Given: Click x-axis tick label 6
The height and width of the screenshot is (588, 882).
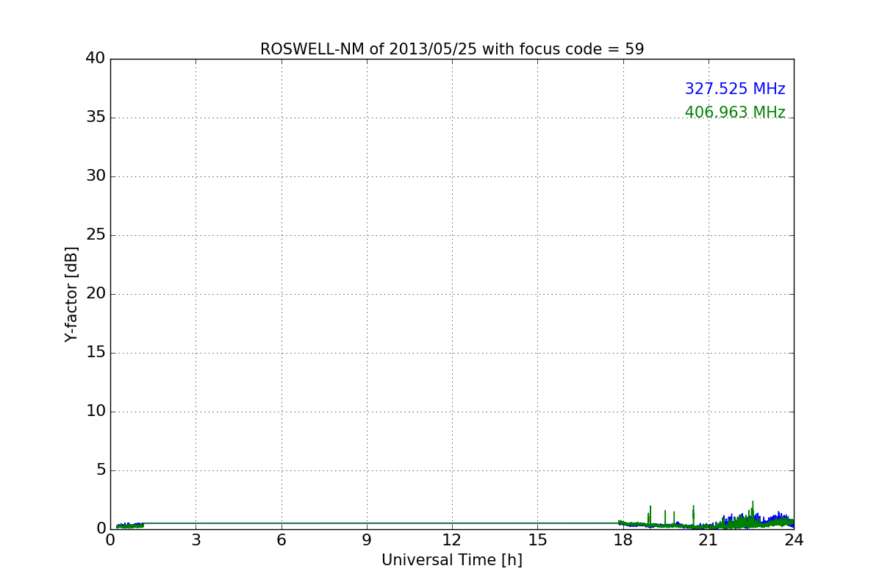Looking at the screenshot, I should coord(281,540).
